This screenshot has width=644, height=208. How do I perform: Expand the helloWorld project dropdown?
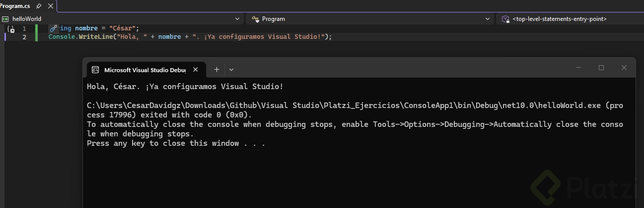[x=237, y=19]
